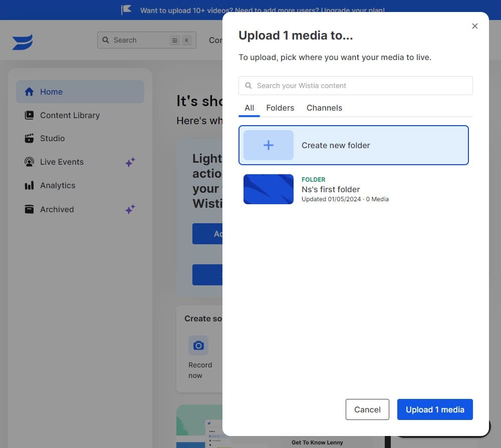Select the All tab in the upload modal
The width and height of the screenshot is (501, 448).
point(249,108)
